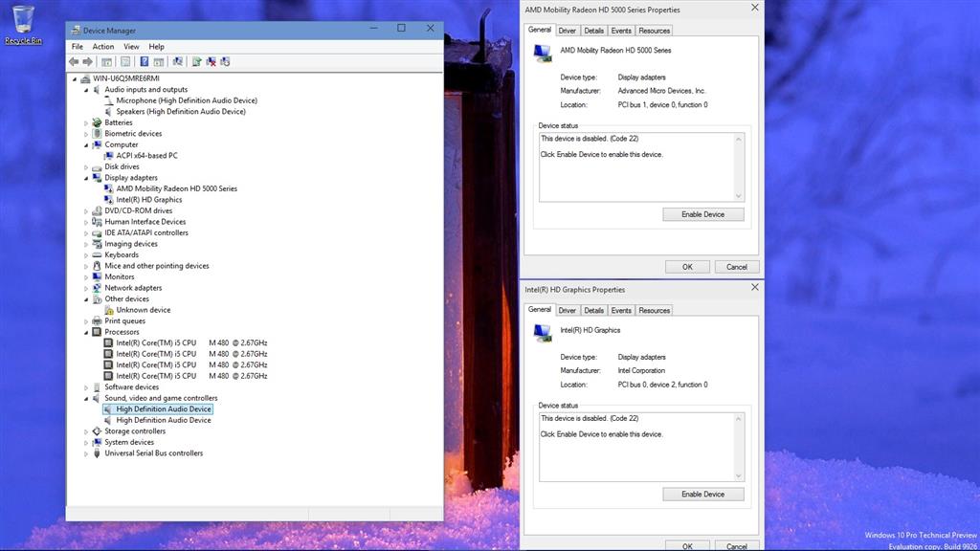Viewport: 980px width, 551px height.
Task: Click the DVD/CD-ROM drives category icon
Action: pos(97,210)
